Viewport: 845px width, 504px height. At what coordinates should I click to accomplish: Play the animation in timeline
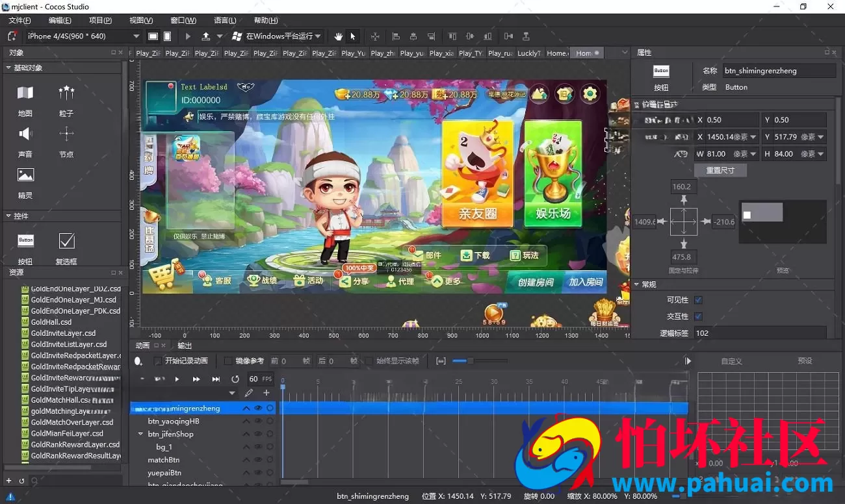point(177,379)
